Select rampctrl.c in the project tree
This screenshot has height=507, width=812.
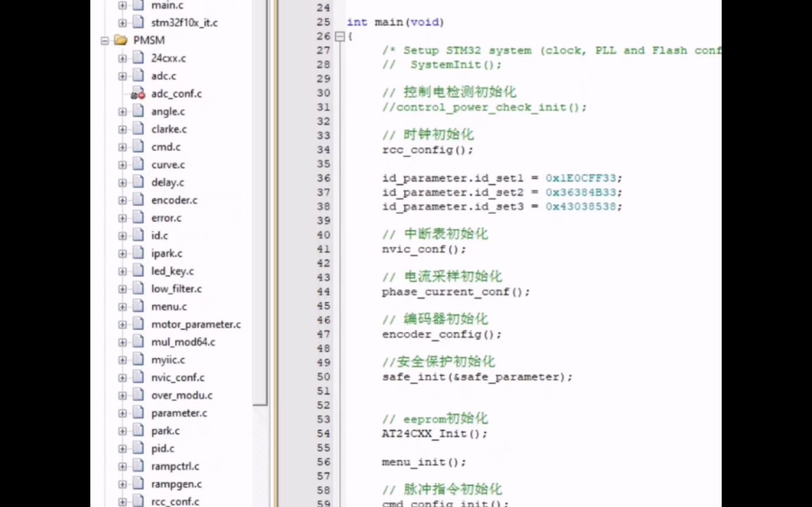point(175,466)
